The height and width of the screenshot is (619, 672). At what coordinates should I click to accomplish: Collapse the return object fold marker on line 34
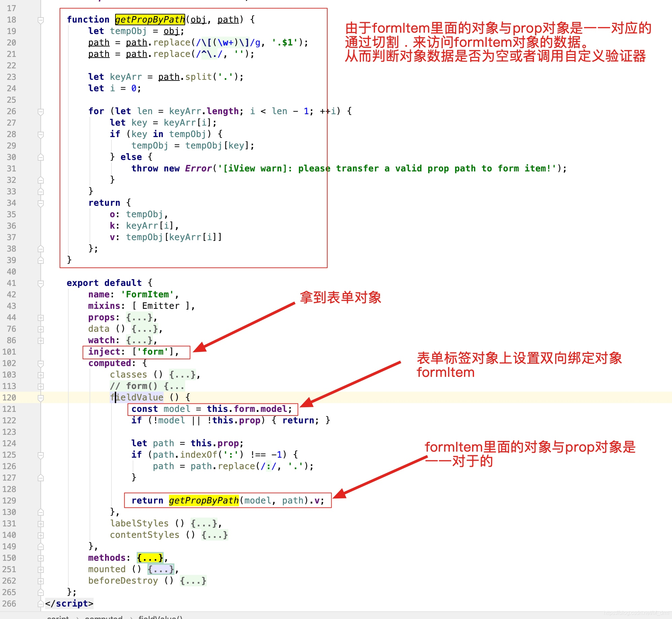click(41, 203)
